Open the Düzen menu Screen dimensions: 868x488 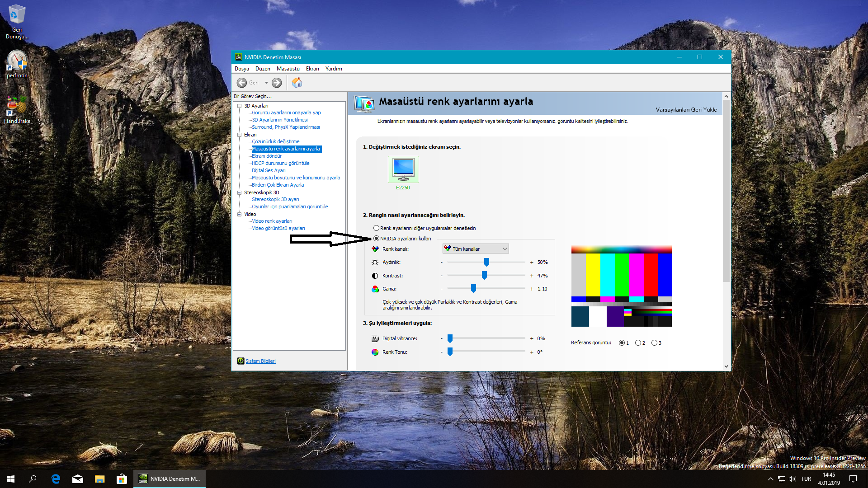pyautogui.click(x=263, y=69)
